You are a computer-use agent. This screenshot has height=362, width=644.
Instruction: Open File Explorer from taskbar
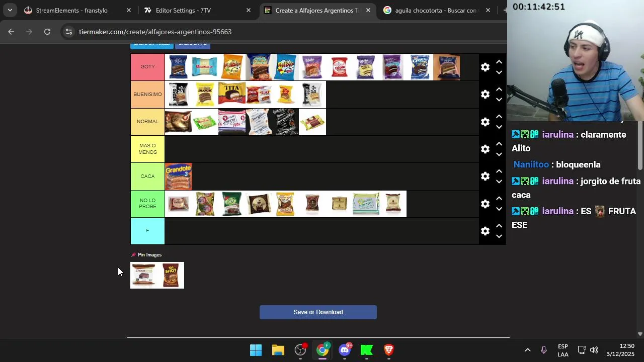pyautogui.click(x=278, y=350)
